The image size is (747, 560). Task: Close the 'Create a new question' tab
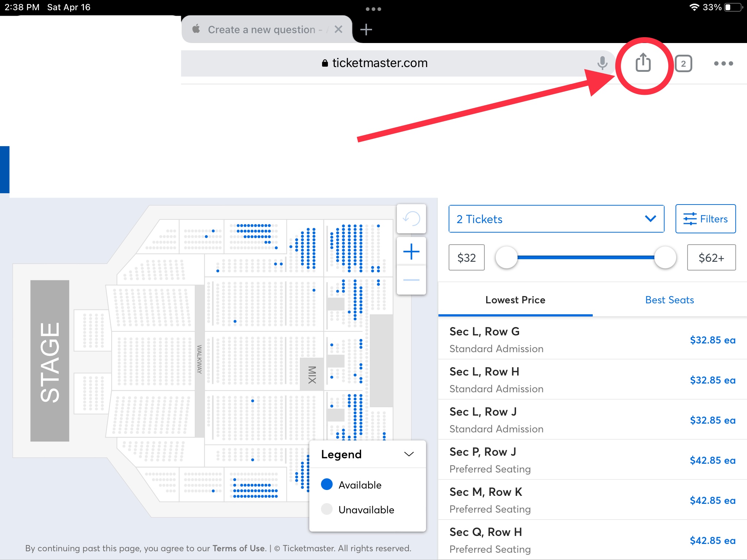pos(338,30)
